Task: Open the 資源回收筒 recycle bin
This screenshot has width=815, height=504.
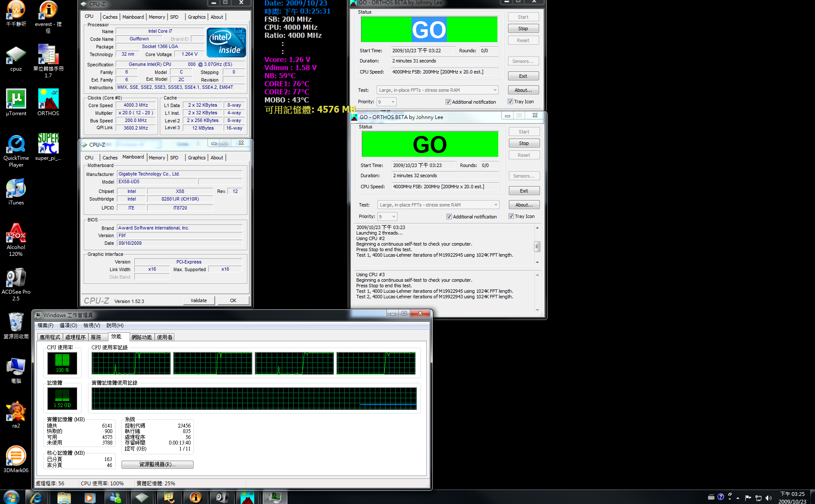Action: (16, 326)
